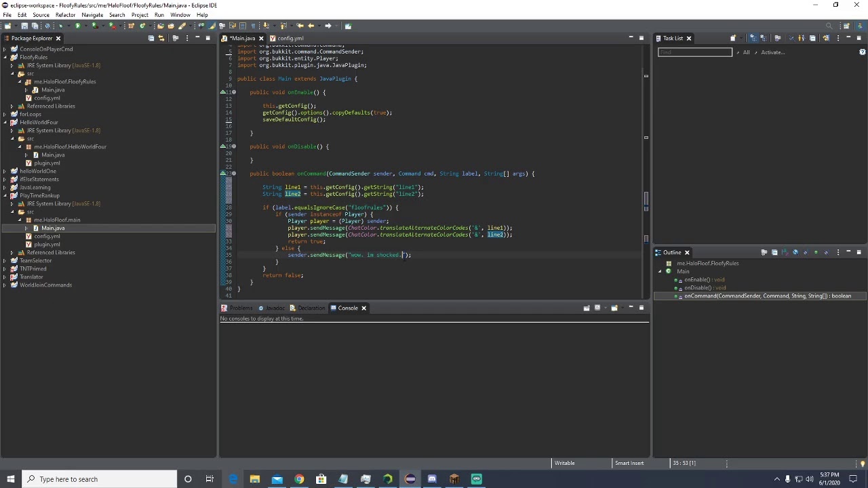Click Collapse All icon in Outline toolbar
This screenshot has width=868, height=488.
(774, 252)
